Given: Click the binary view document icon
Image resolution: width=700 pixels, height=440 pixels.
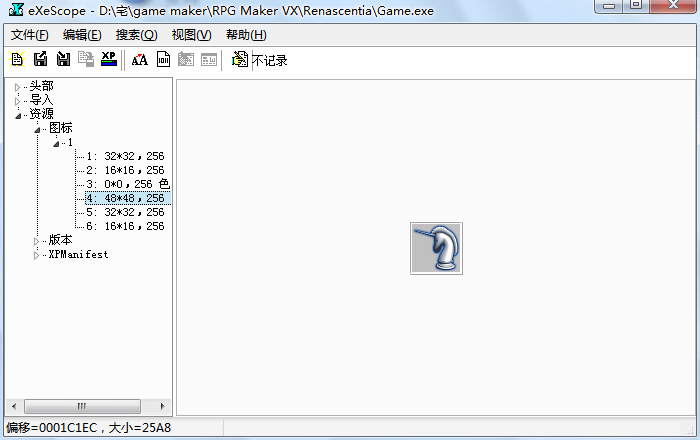Looking at the screenshot, I should tap(163, 59).
